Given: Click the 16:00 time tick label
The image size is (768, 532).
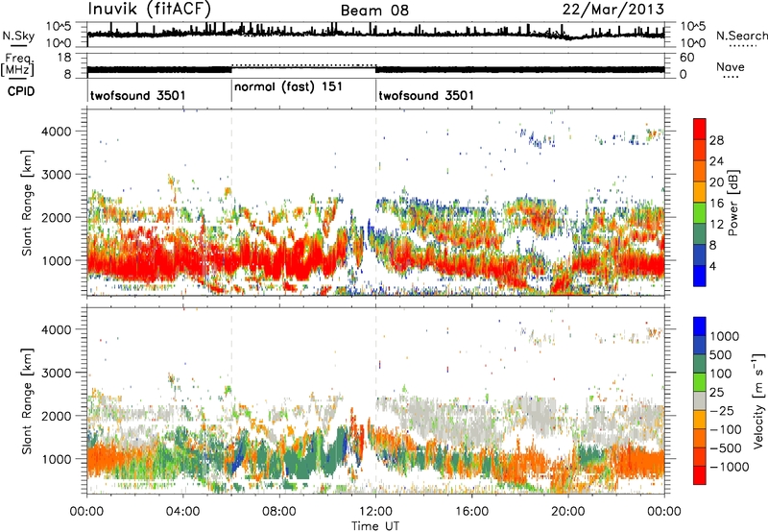Looking at the screenshot, I should 471,512.
